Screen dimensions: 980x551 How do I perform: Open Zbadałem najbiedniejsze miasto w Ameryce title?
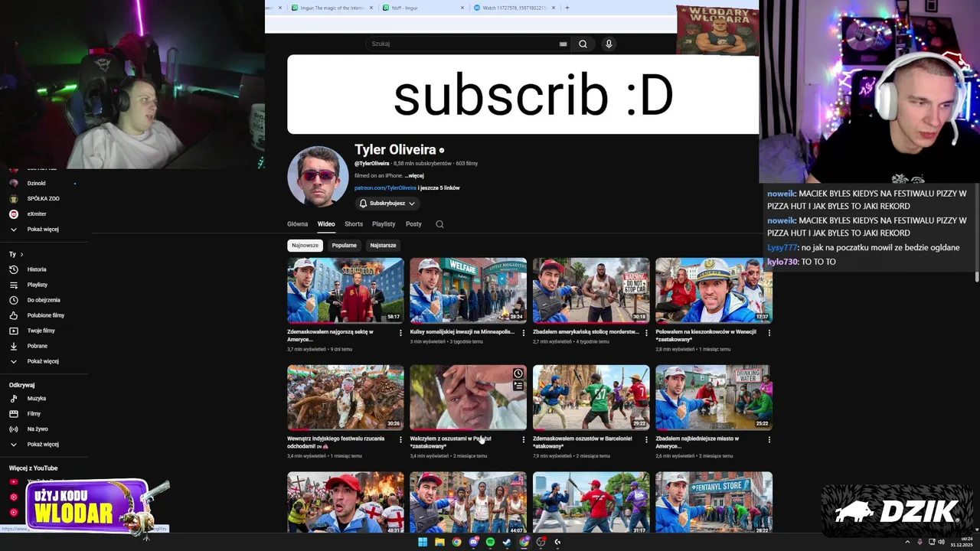pos(697,442)
